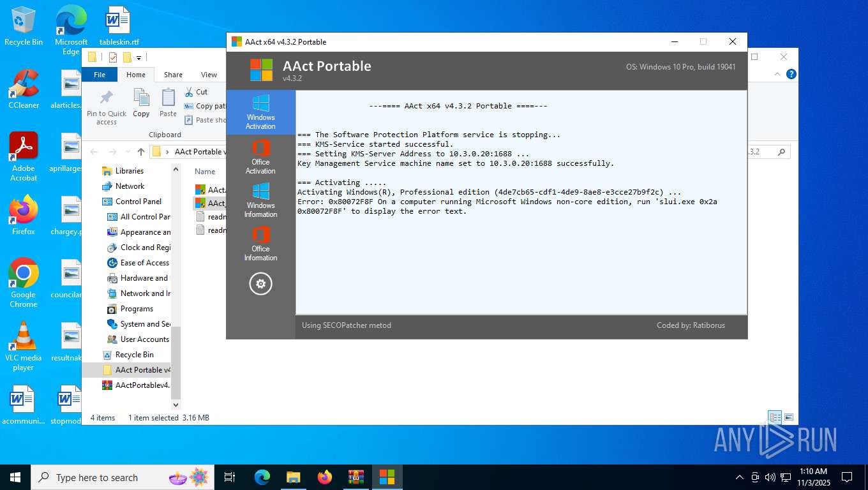This screenshot has height=490, width=868.
Task: Switch Explorer to large icons view
Action: point(789,417)
